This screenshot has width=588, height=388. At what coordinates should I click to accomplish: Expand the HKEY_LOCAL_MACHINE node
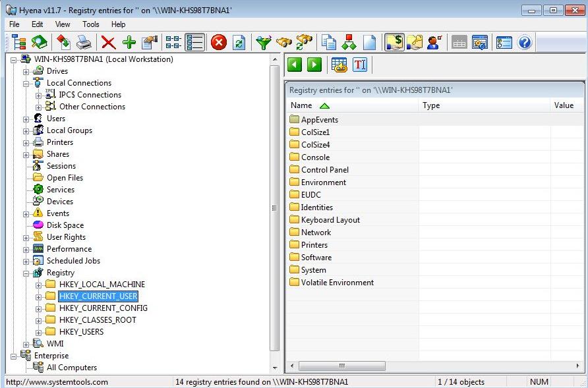[39, 285]
